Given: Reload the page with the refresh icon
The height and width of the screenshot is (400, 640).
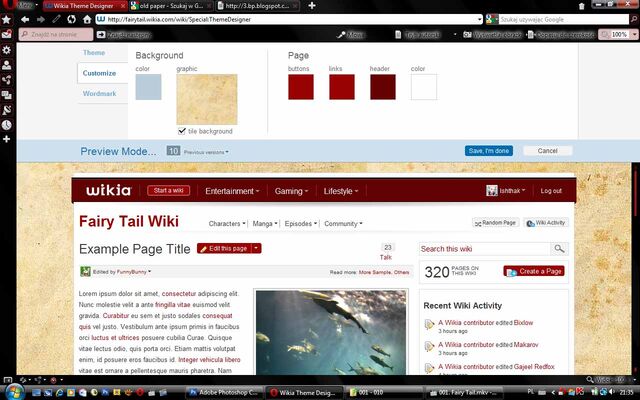Looking at the screenshot, I should [71, 19].
